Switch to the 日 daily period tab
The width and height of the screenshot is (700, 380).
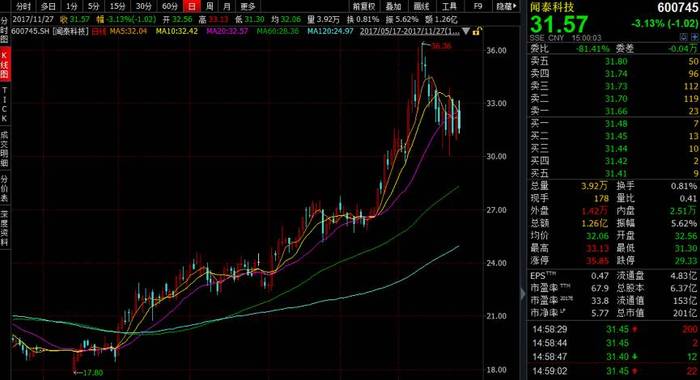192,6
